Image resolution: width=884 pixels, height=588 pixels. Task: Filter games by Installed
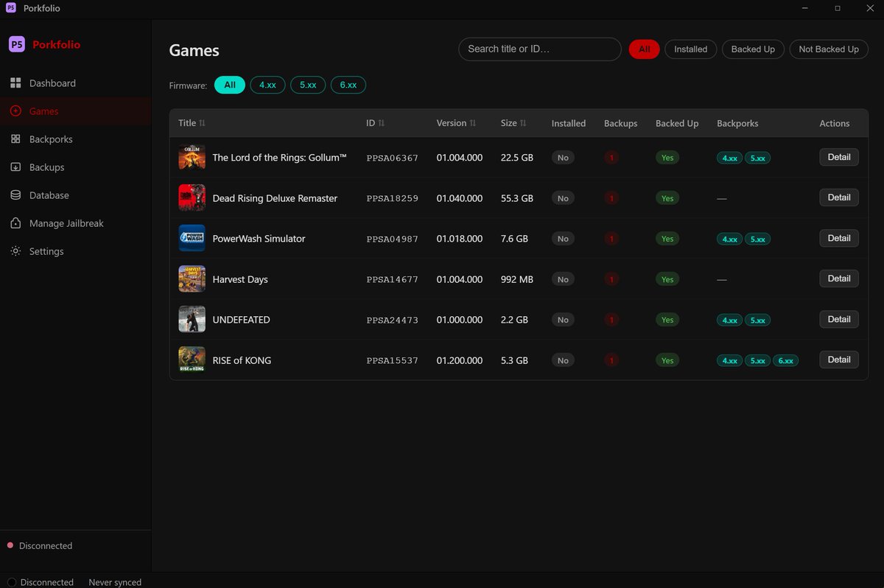click(690, 49)
